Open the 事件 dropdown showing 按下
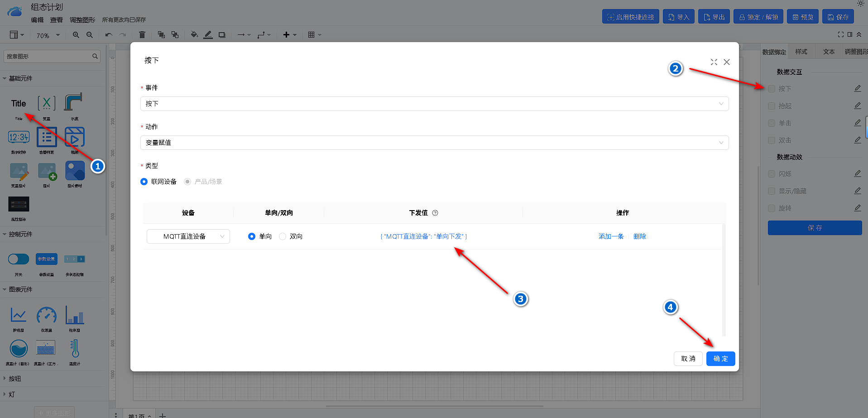The image size is (868, 418). 434,104
